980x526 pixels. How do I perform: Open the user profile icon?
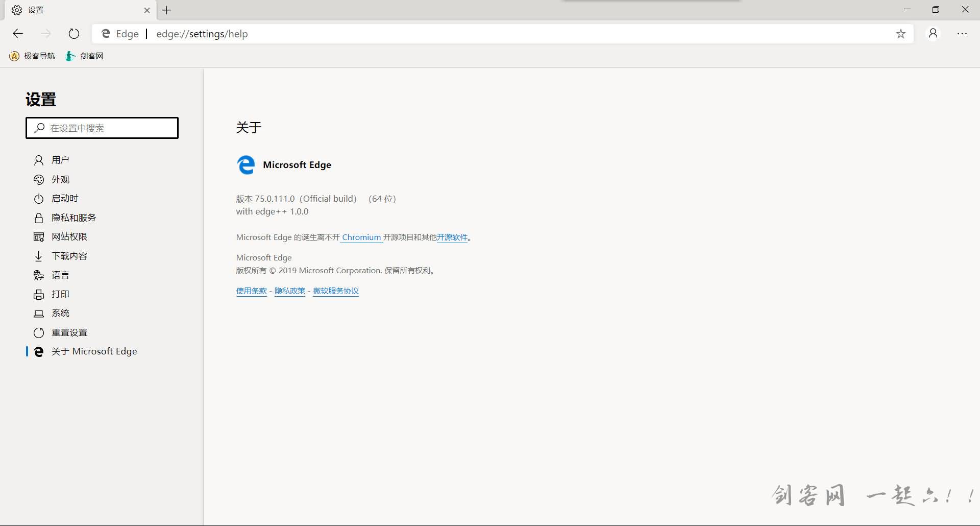[933, 34]
